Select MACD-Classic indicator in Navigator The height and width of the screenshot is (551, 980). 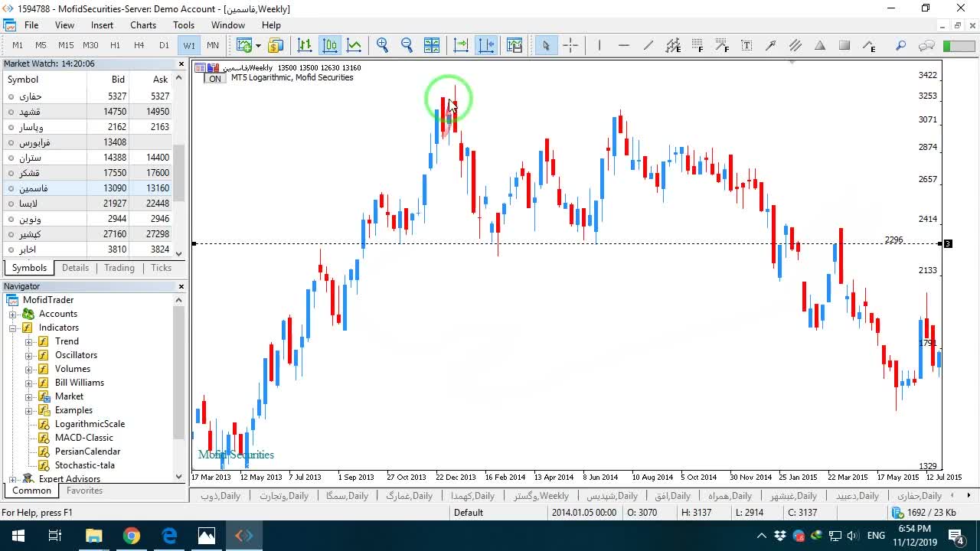(x=83, y=438)
